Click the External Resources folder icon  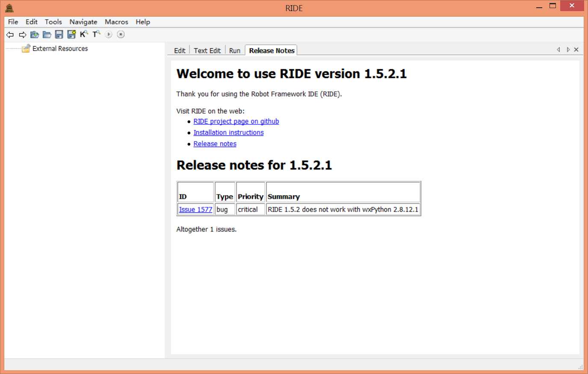26,48
